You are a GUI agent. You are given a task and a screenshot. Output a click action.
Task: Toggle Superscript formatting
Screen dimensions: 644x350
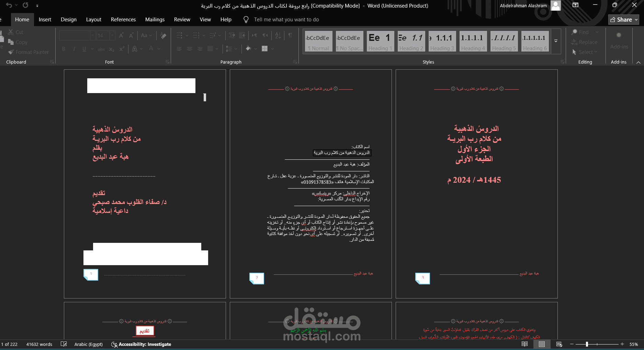point(122,49)
